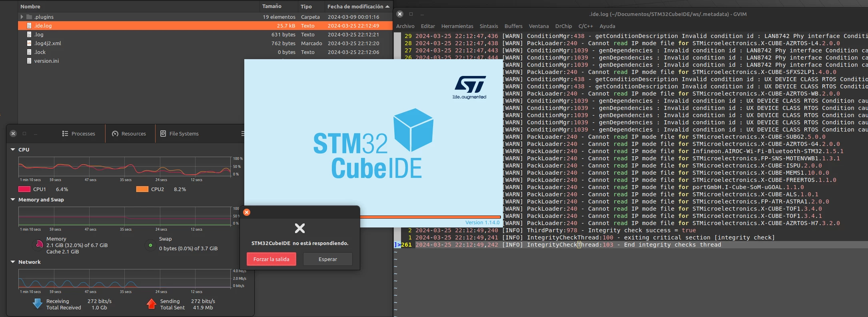Image resolution: width=868 pixels, height=317 pixels.
Task: Click the Esperar button
Action: point(328,259)
